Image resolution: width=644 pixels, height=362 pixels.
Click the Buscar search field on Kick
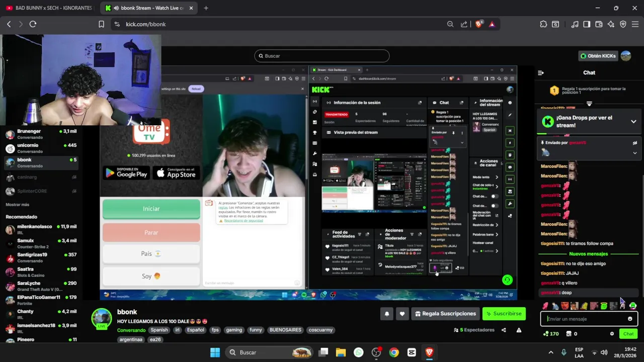pyautogui.click(x=322, y=56)
